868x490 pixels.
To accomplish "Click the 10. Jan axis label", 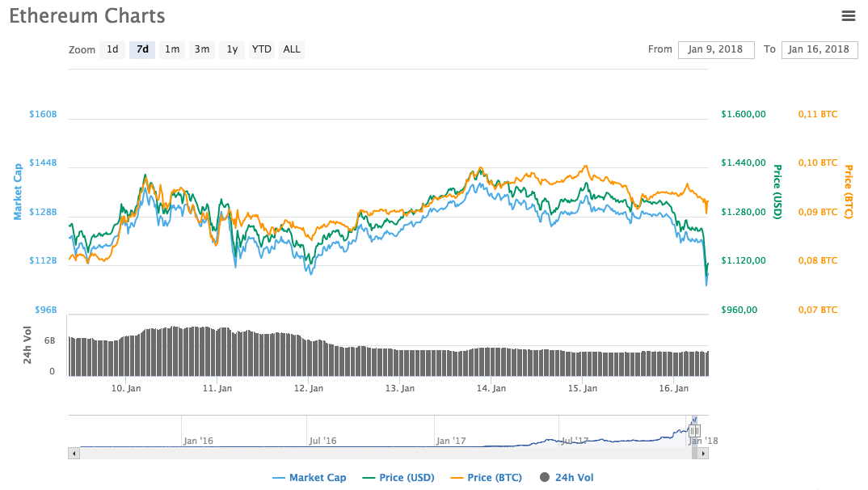I will 126,388.
